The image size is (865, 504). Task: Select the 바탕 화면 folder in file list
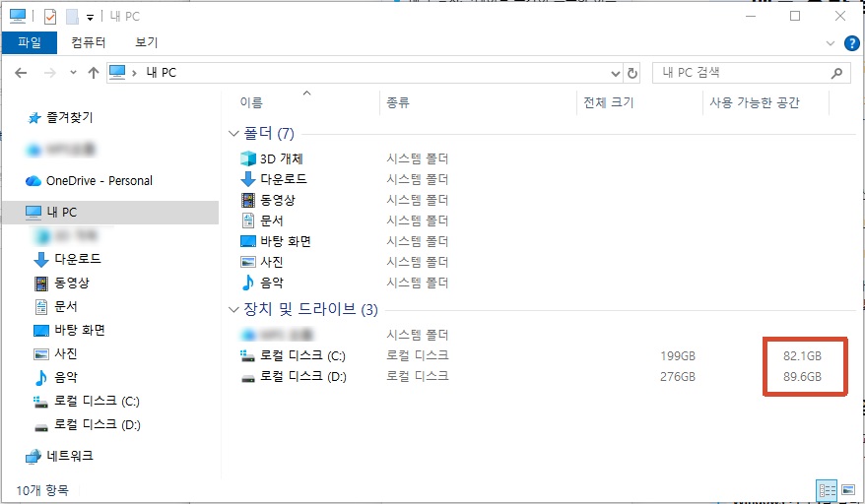276,241
